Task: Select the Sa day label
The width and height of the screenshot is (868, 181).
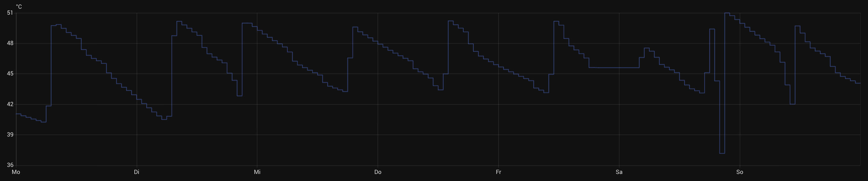Action: pos(619,172)
